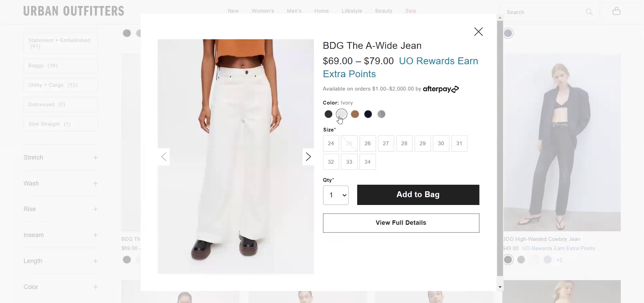Select size 28
The height and width of the screenshot is (303, 644).
pyautogui.click(x=404, y=143)
